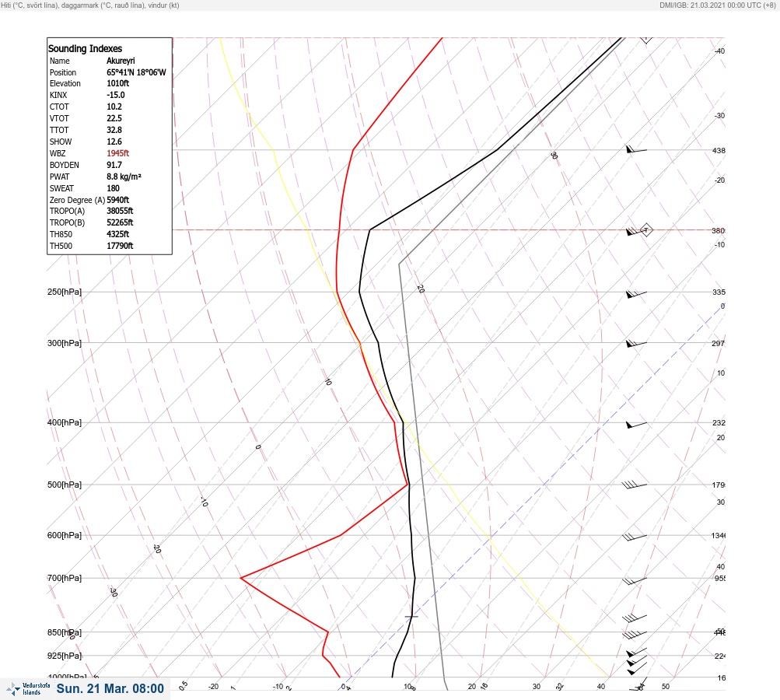Click the 850[hPa] pressure label
The width and height of the screenshot is (780, 700).
(x=65, y=633)
